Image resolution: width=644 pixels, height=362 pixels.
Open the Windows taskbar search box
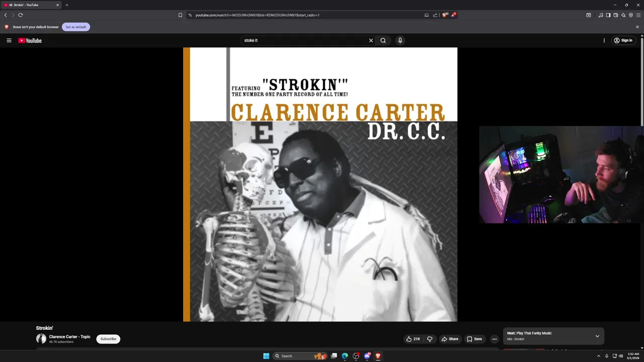point(300,356)
